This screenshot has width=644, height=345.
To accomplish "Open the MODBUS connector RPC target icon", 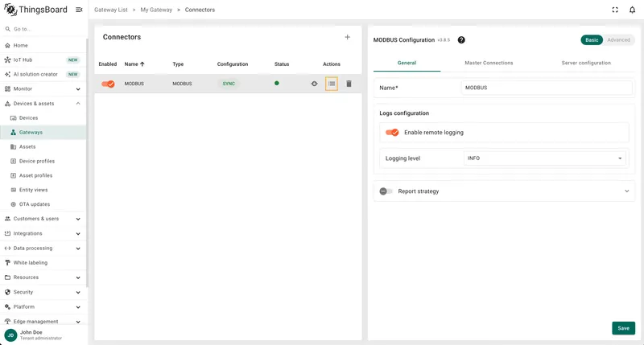I will pyautogui.click(x=314, y=84).
